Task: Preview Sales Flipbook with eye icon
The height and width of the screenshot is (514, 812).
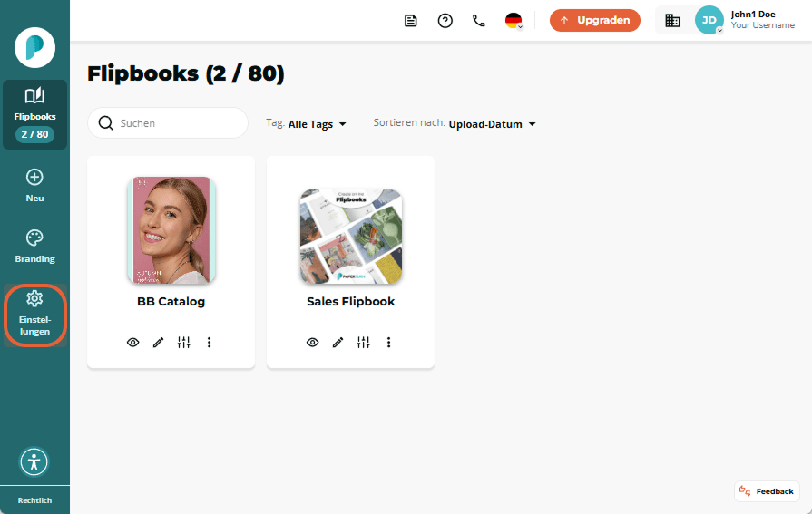Action: coord(313,342)
